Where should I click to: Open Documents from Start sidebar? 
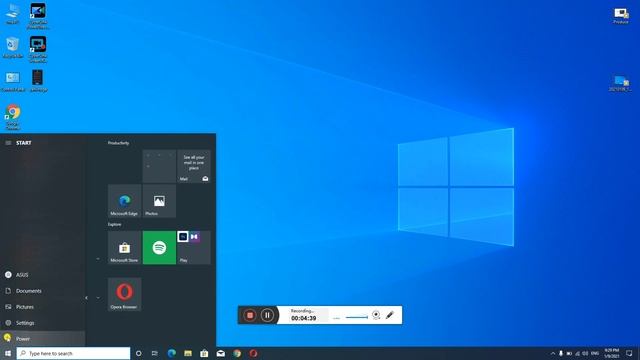(x=42, y=291)
